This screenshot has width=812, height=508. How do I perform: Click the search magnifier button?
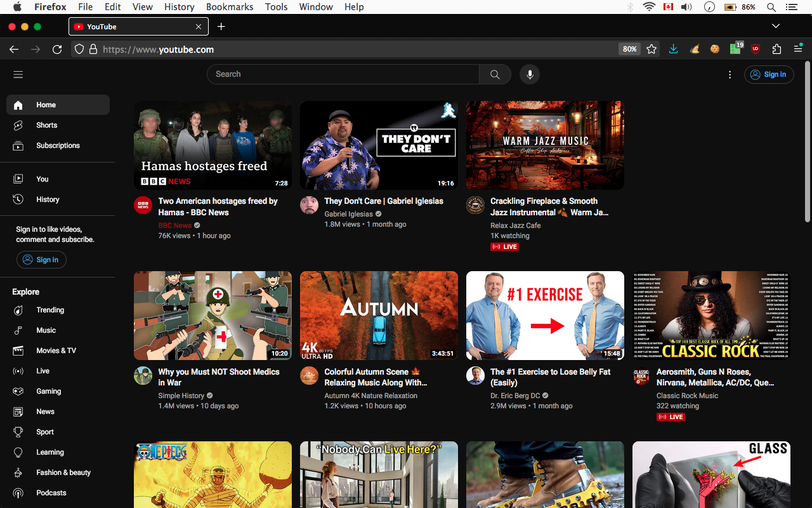495,74
